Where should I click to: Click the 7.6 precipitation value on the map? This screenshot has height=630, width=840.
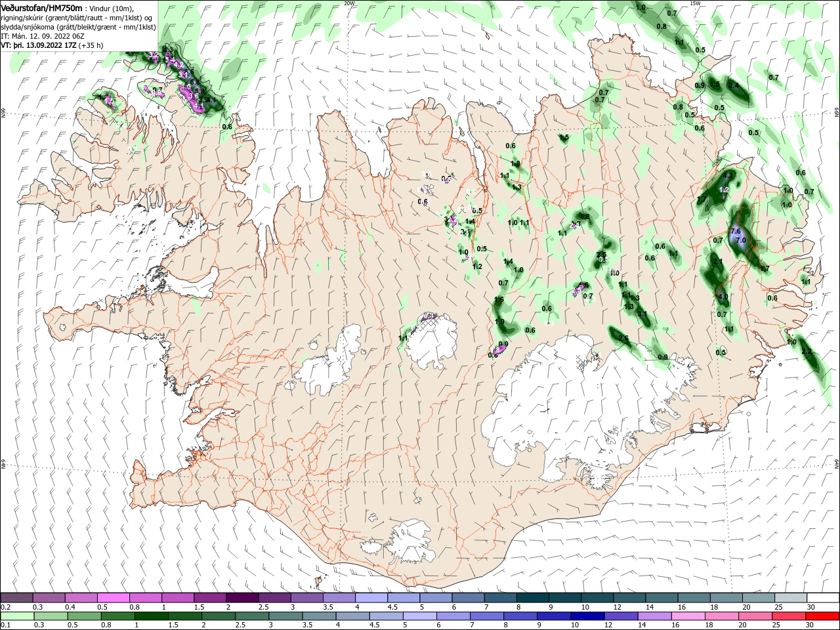[736, 232]
